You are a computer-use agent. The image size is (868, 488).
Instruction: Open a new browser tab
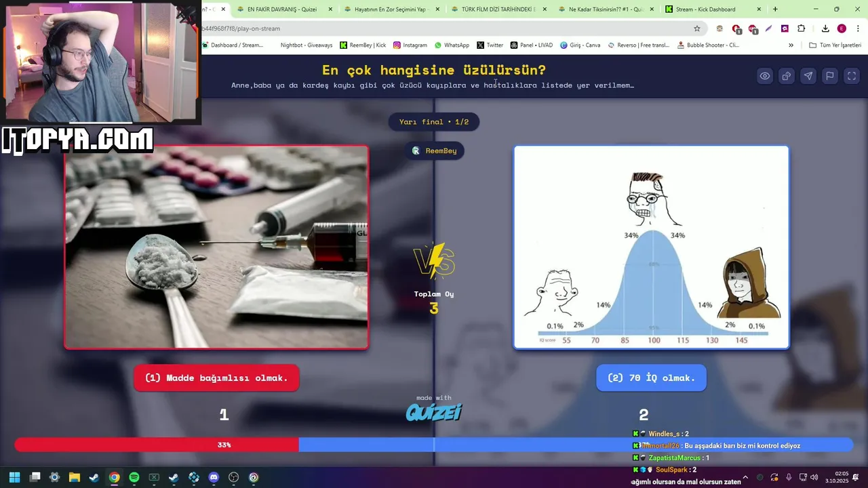click(775, 9)
